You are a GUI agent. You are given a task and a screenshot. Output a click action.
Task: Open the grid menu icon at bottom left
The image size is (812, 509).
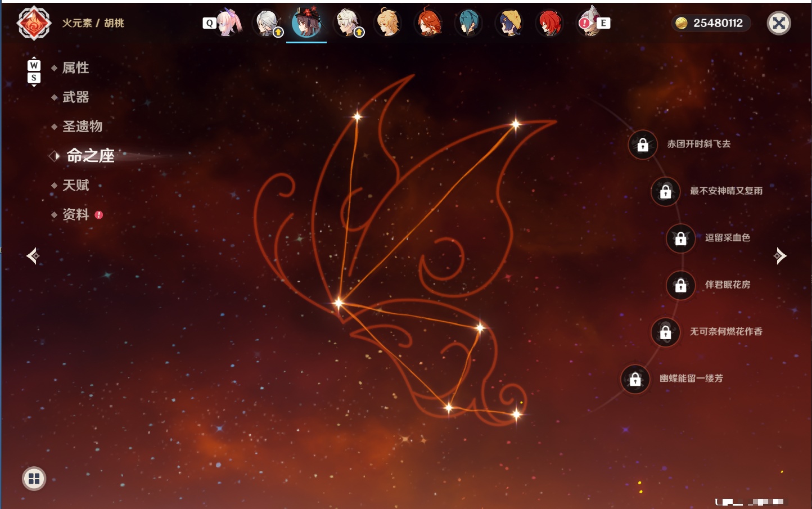point(34,479)
